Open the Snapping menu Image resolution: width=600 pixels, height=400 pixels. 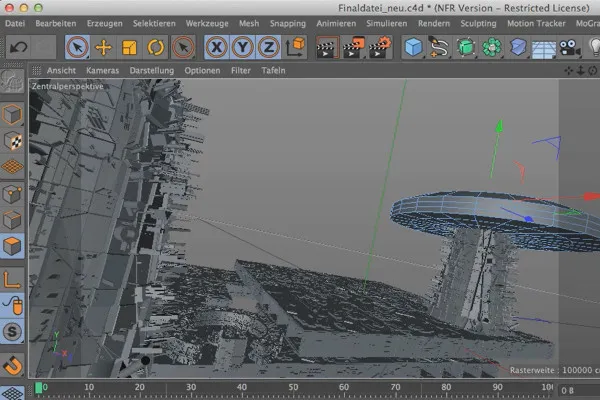click(288, 23)
